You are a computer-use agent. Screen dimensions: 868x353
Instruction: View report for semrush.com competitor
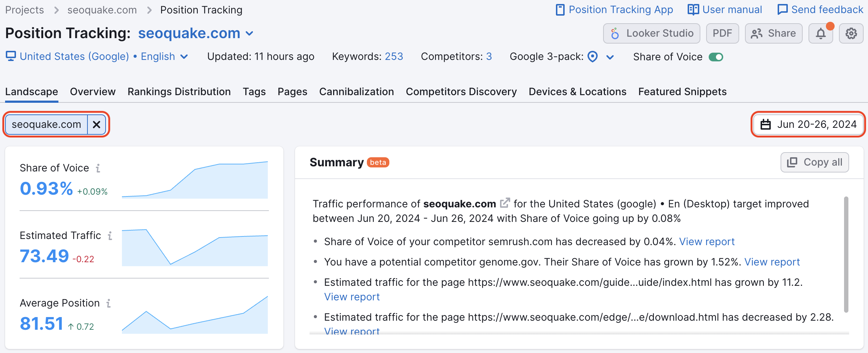point(707,242)
